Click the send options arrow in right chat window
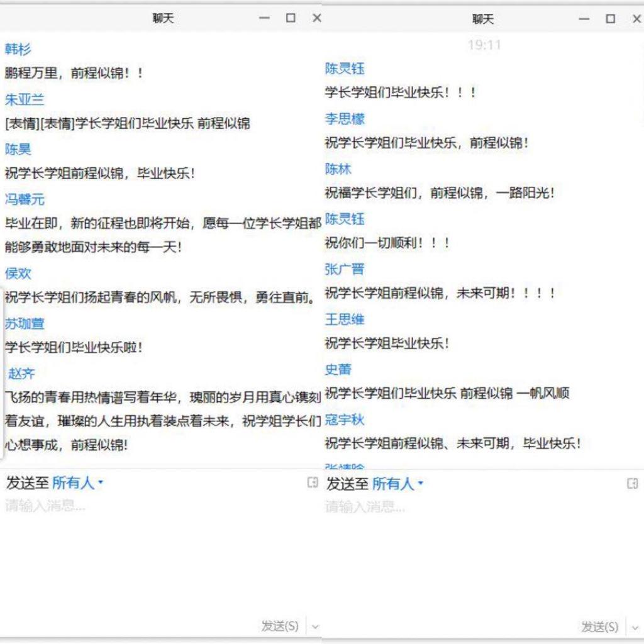This screenshot has width=644, height=644. pyautogui.click(x=635, y=628)
